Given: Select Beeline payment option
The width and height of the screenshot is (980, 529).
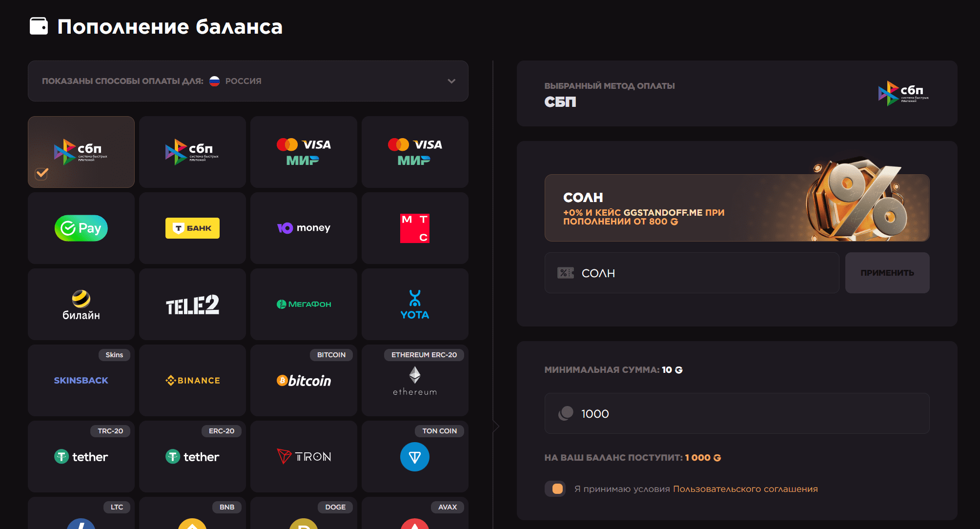Looking at the screenshot, I should [x=81, y=304].
